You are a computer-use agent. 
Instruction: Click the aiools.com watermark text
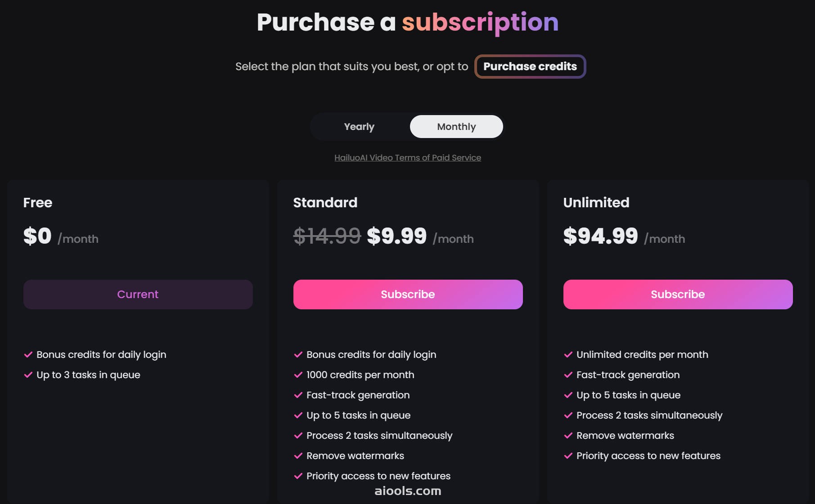tap(408, 491)
